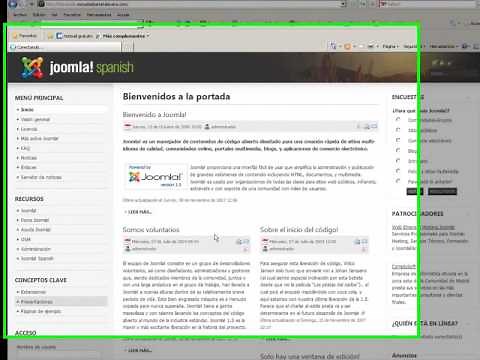The width and height of the screenshot is (480, 360).
Task: Click Extensiones under Conceptos Clave
Action: [x=33, y=292]
